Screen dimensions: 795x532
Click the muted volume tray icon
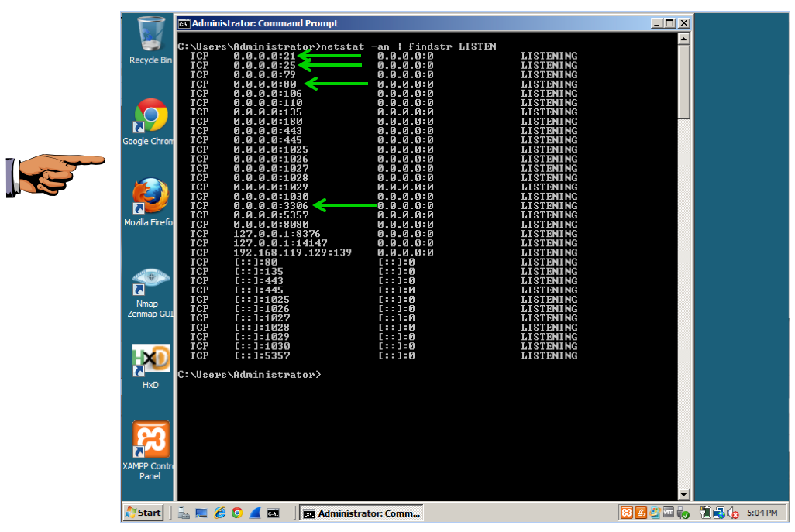(x=733, y=513)
